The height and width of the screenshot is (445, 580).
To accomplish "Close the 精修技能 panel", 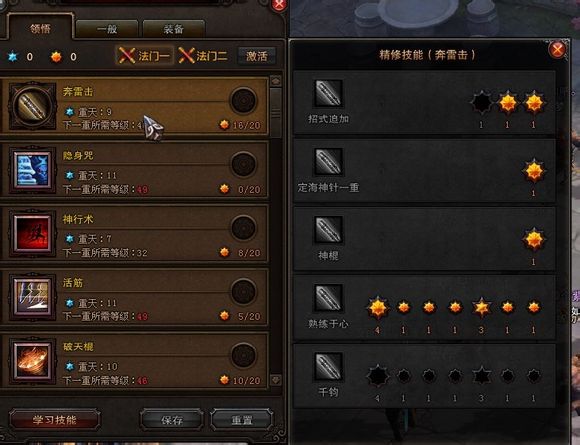I will (x=557, y=49).
